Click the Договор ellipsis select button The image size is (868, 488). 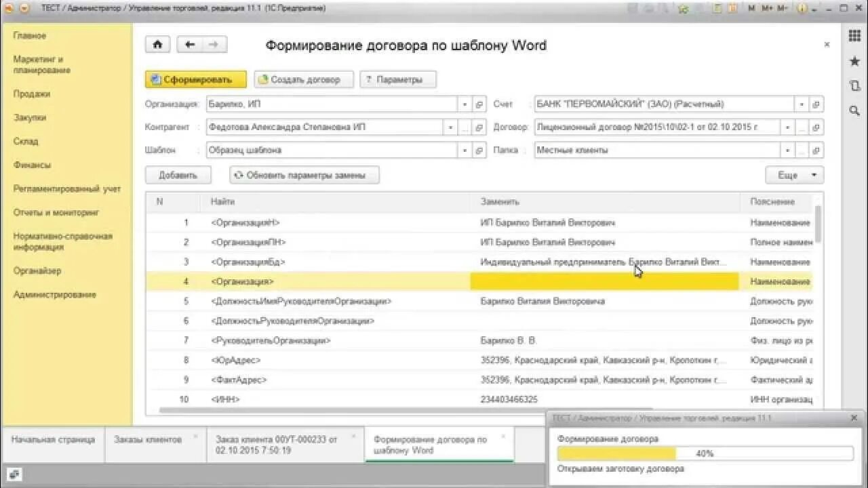coord(802,127)
